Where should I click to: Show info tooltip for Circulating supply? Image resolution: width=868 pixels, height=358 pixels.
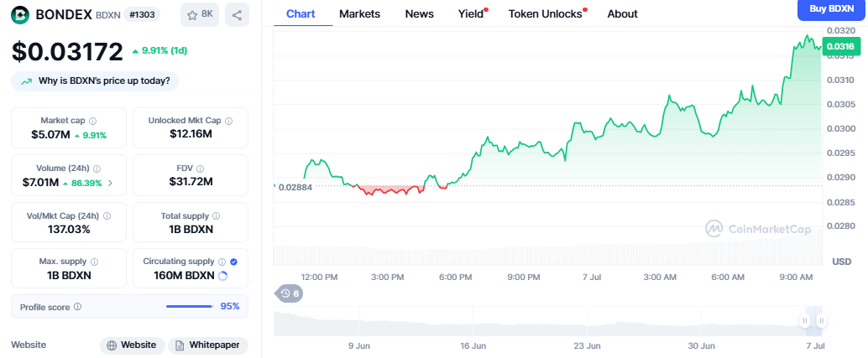click(222, 262)
